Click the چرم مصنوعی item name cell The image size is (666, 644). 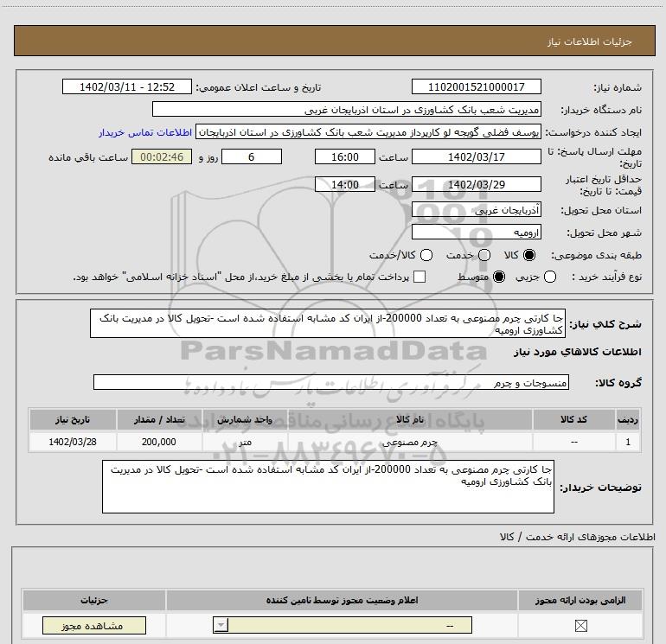click(410, 442)
